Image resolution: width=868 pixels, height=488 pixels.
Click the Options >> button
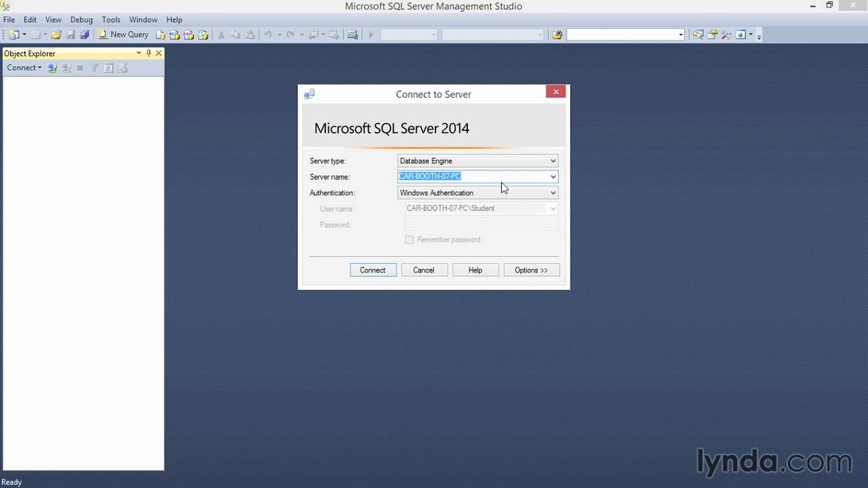point(532,270)
